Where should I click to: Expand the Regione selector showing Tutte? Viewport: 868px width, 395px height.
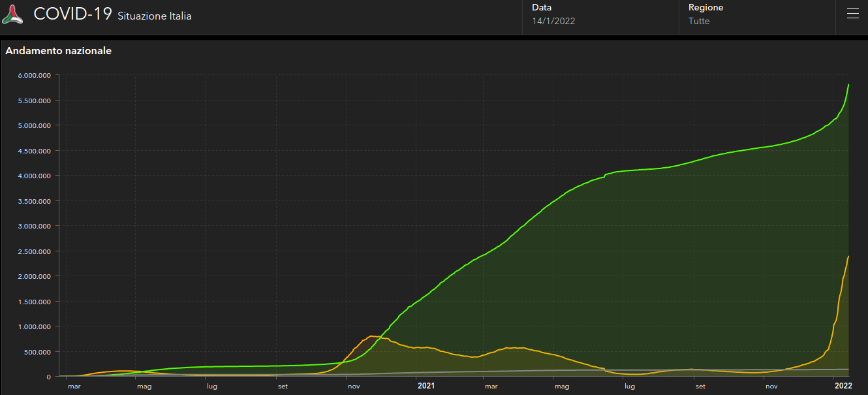click(699, 21)
